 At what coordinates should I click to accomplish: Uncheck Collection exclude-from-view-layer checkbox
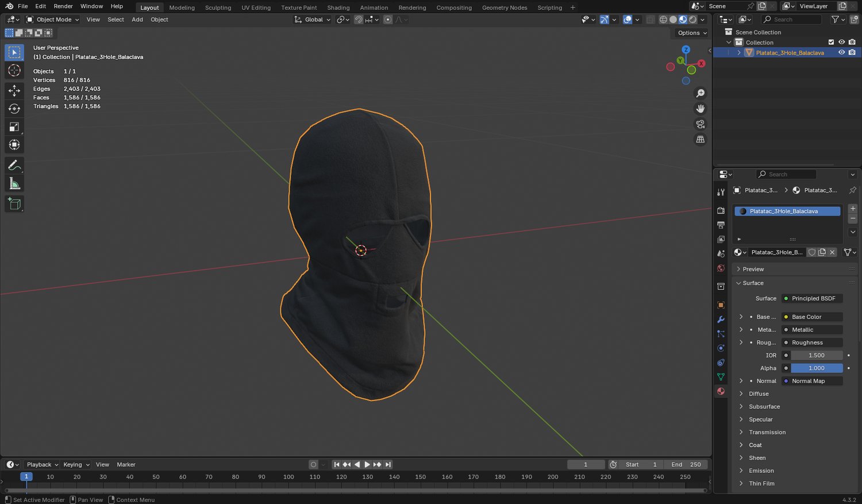click(831, 42)
